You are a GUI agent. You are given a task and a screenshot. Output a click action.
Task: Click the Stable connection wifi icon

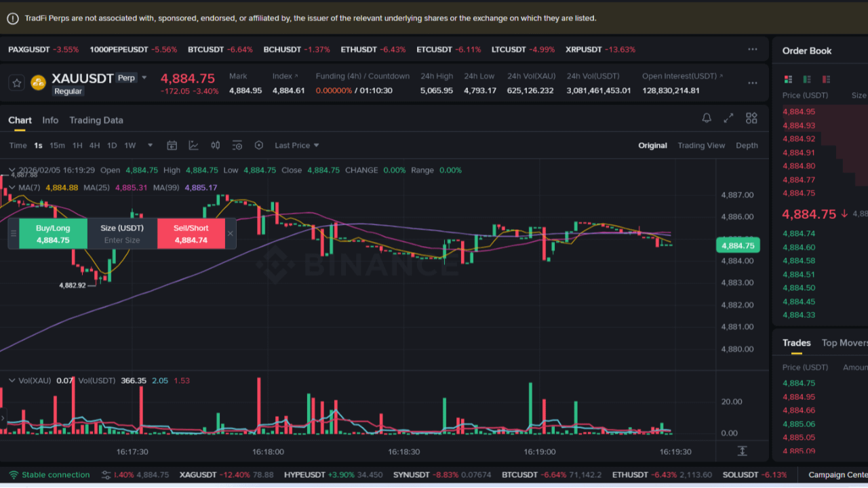coord(13,474)
